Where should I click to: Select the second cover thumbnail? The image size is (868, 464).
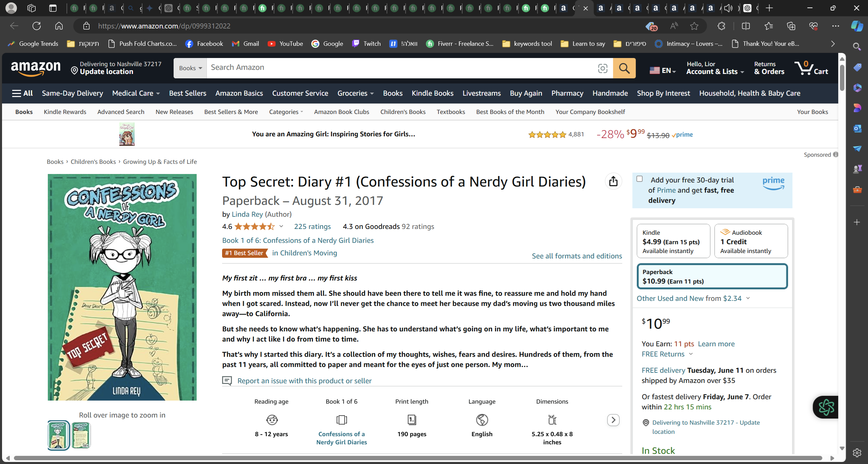81,435
